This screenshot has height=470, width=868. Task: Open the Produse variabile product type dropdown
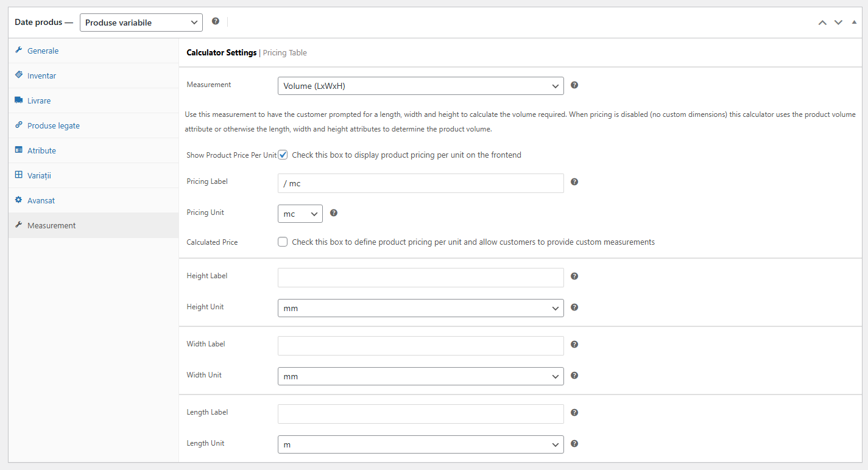141,23
